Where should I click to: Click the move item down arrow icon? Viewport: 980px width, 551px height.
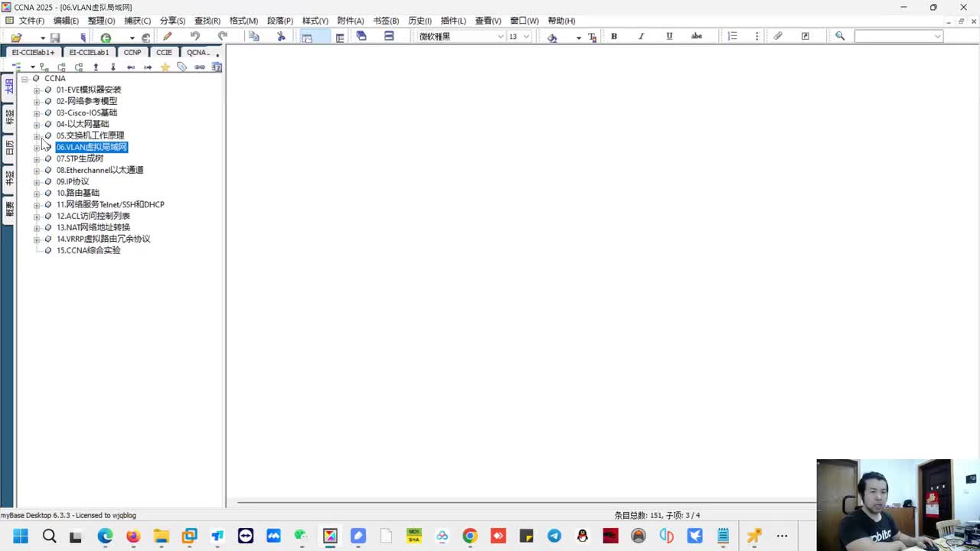113,67
